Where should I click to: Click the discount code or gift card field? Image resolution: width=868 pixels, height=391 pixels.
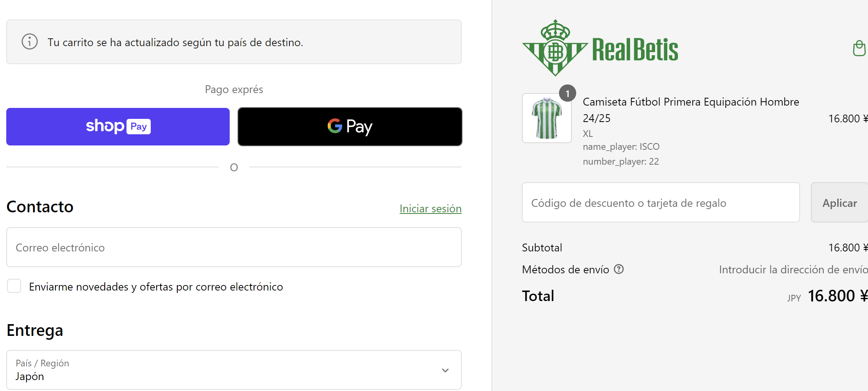click(661, 203)
